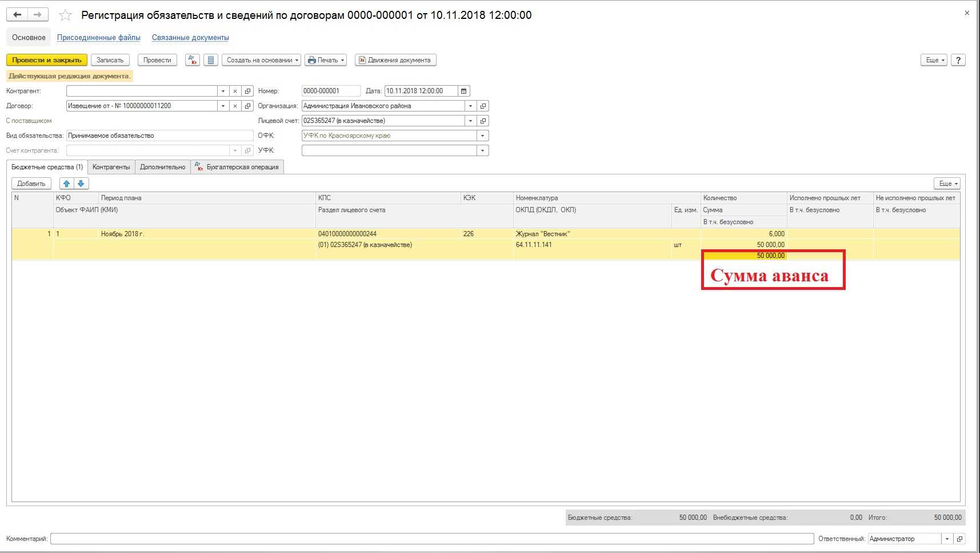Open the top toolbar Еще menu

[x=934, y=60]
